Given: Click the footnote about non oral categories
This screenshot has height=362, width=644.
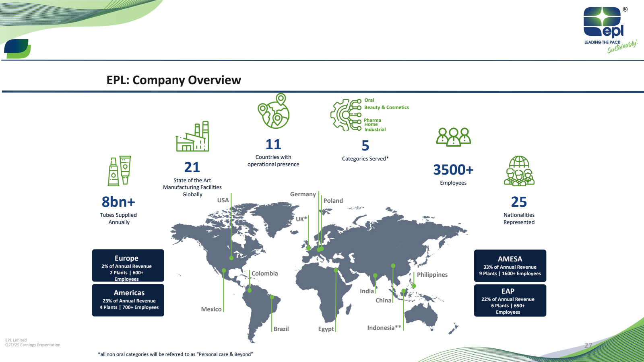Looking at the screenshot, I should click(x=175, y=354).
